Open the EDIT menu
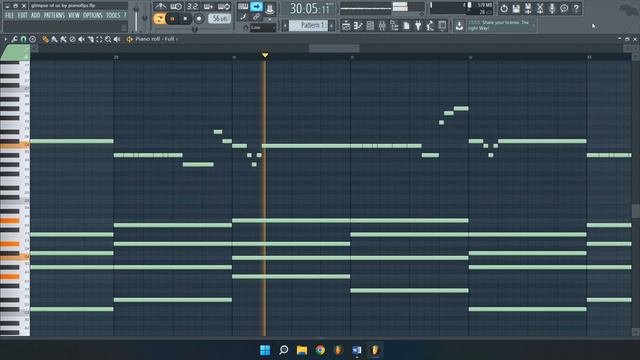Image resolution: width=640 pixels, height=360 pixels. pyautogui.click(x=22, y=15)
